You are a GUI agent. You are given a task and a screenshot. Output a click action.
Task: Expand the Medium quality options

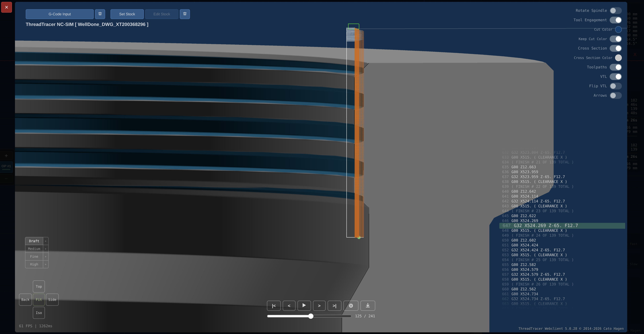point(46,249)
